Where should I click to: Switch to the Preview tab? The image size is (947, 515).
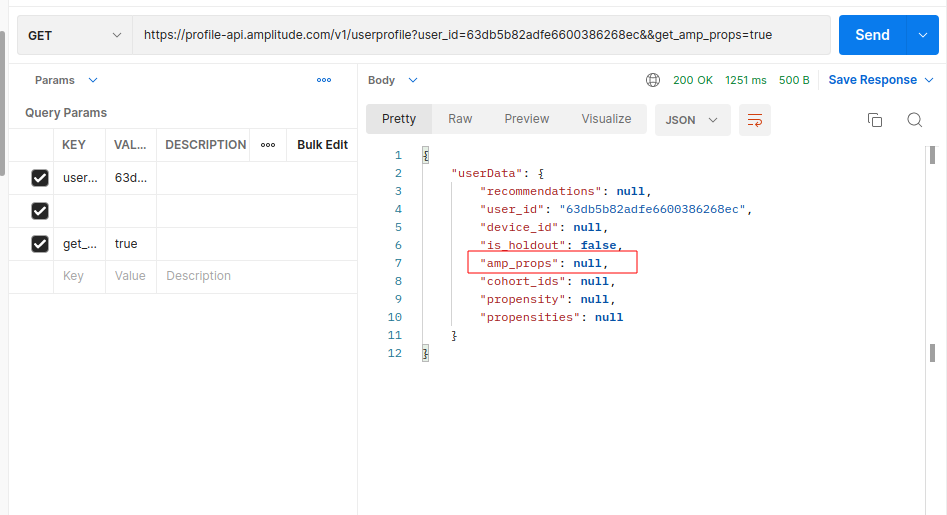coord(527,119)
